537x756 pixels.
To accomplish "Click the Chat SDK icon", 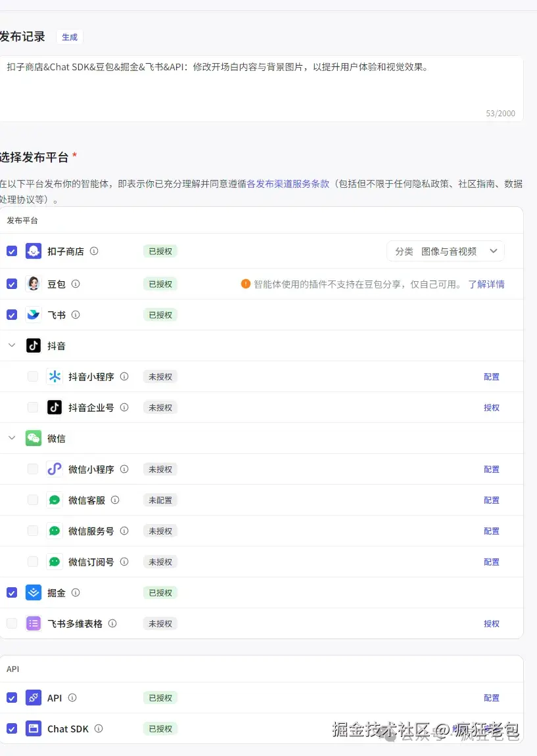I will (x=33, y=728).
